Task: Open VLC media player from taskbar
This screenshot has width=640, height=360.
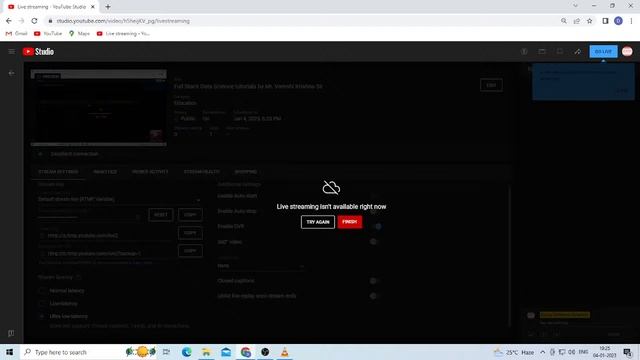Action: click(x=284, y=352)
